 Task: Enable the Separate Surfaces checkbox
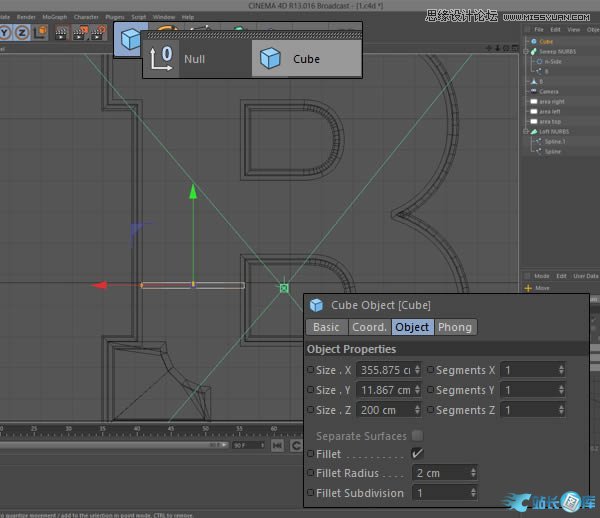tap(417, 436)
